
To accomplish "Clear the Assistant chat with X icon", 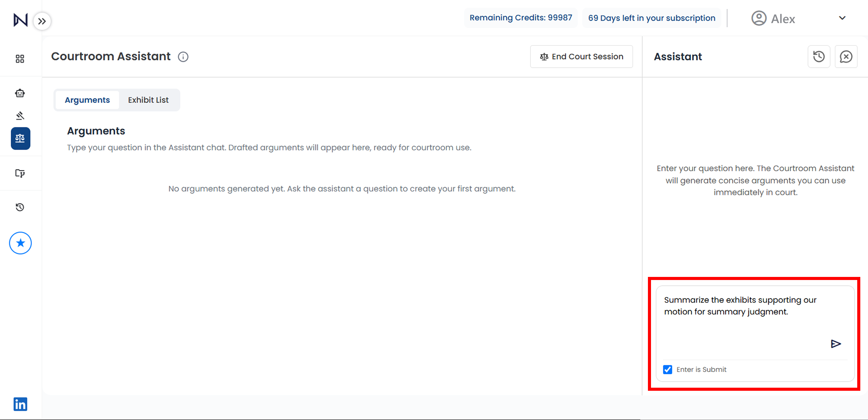I will tap(846, 57).
